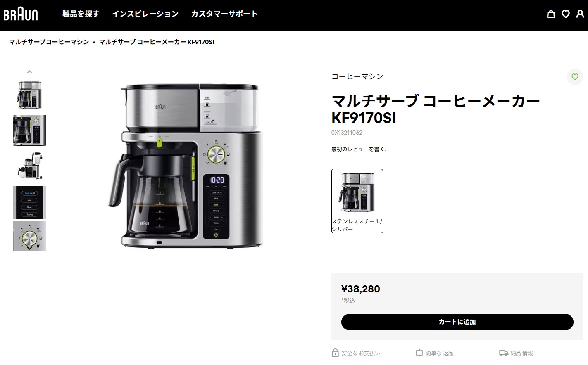Go to マルチサーブコーヒーマシン breadcrumb
Screen dimensions: 588x365
pyautogui.click(x=49, y=42)
